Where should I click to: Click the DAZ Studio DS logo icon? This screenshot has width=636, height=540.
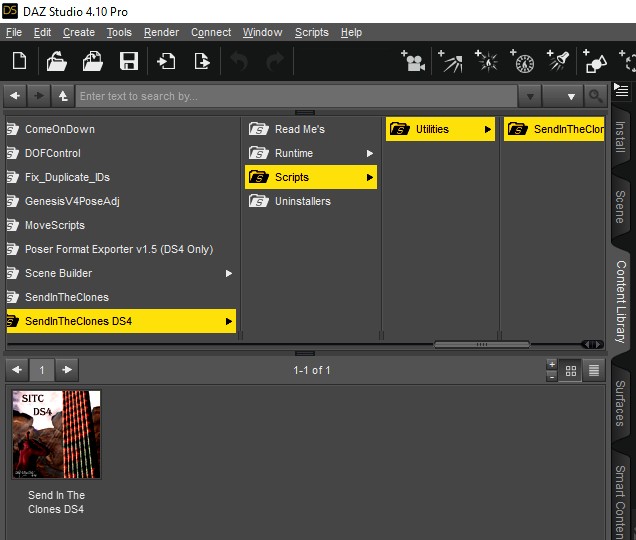10,11
